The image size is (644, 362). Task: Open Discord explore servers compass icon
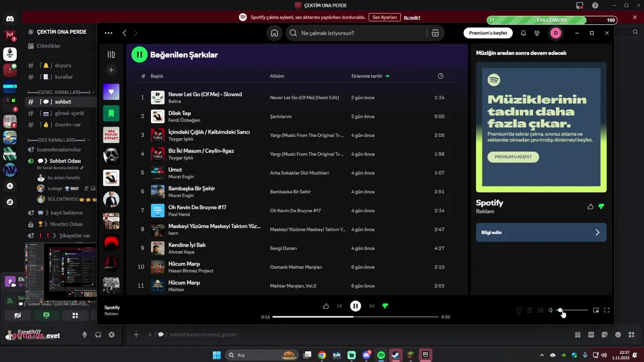coord(10,202)
